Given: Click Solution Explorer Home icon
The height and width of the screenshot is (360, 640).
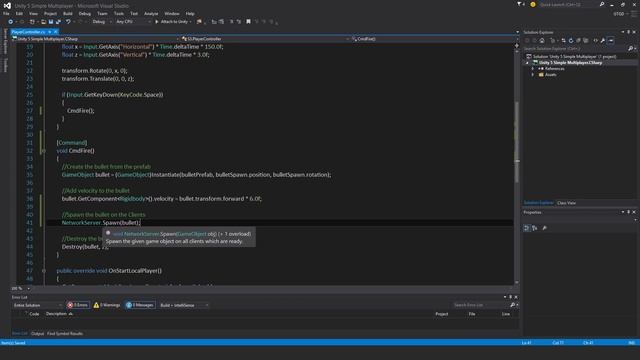Looking at the screenshot, I should tap(542, 40).
